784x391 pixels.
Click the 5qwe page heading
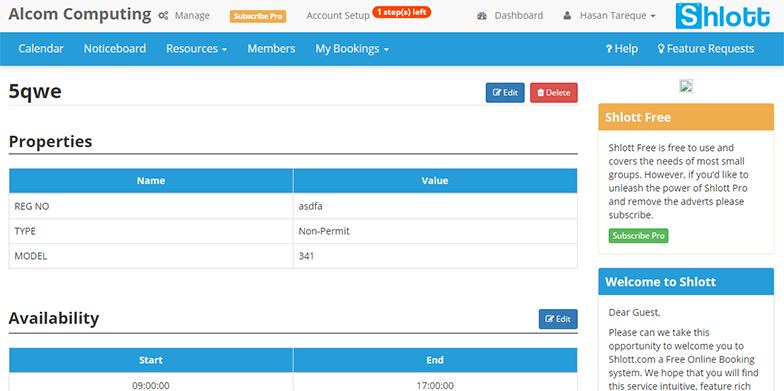point(35,92)
